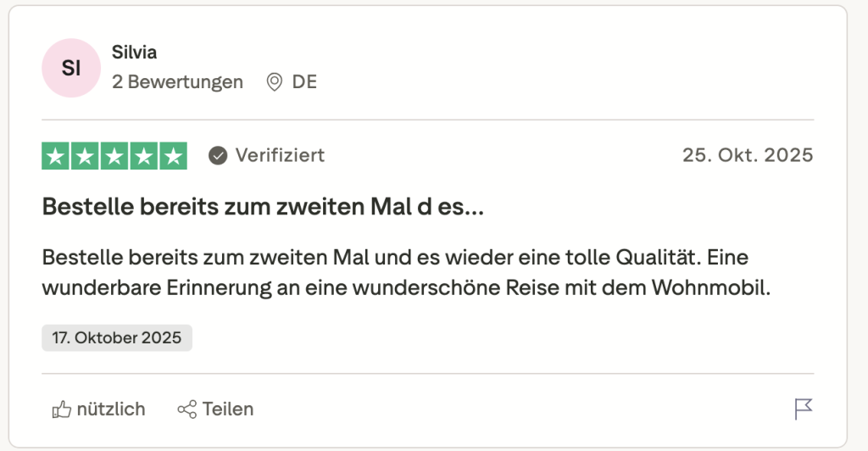
Task: Click the second green rating star
Action: (x=85, y=156)
